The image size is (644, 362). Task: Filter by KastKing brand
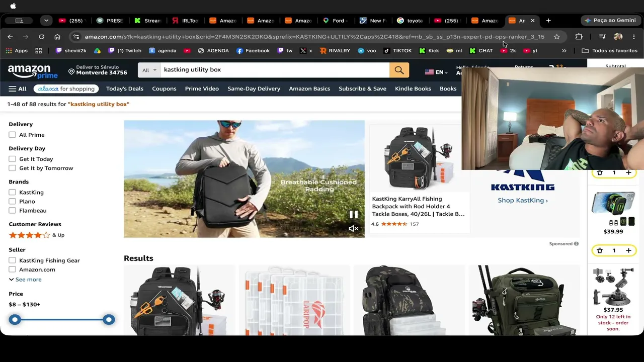tap(12, 192)
